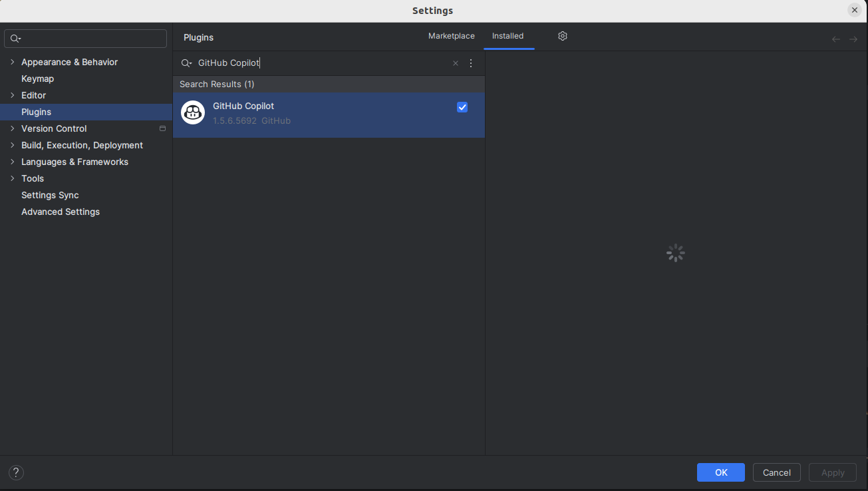Select Keymap in the settings tree
The image size is (868, 491).
pyautogui.click(x=37, y=79)
